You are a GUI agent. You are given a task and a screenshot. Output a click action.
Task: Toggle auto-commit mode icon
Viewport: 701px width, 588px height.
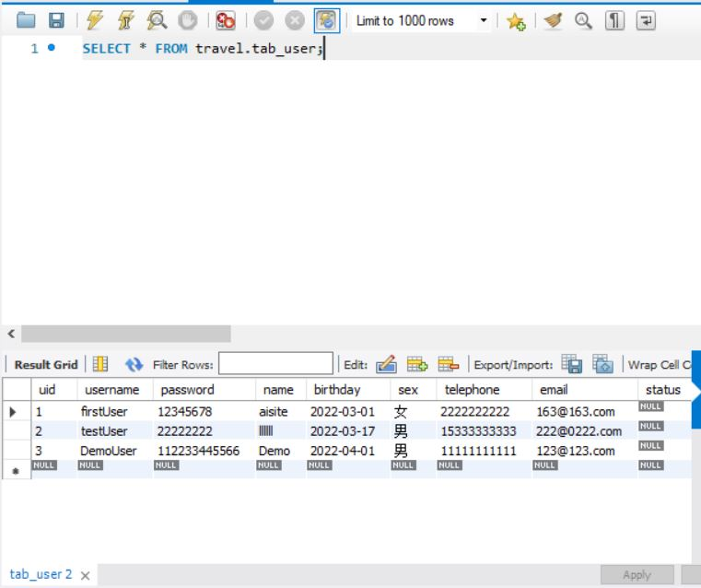(327, 20)
